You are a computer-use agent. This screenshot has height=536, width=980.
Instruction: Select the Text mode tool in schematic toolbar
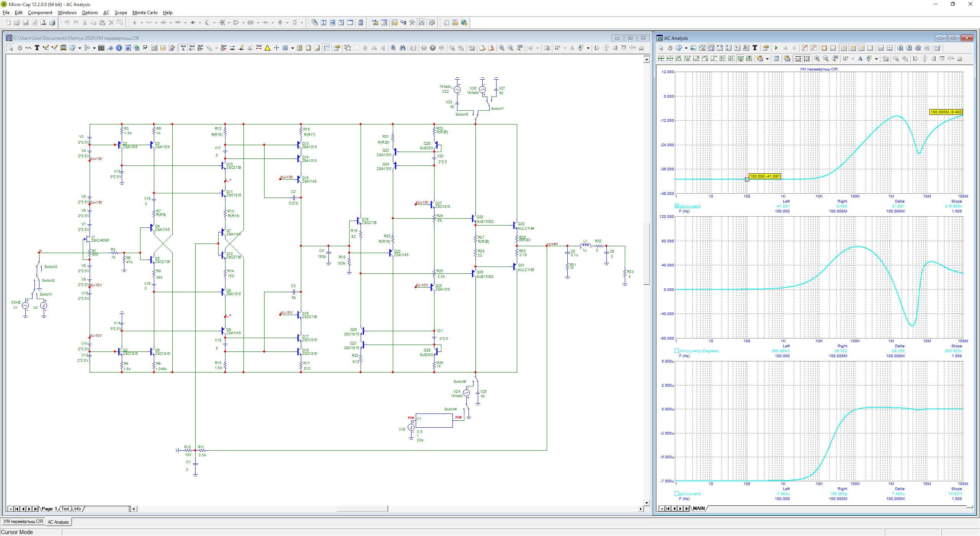pos(37,48)
